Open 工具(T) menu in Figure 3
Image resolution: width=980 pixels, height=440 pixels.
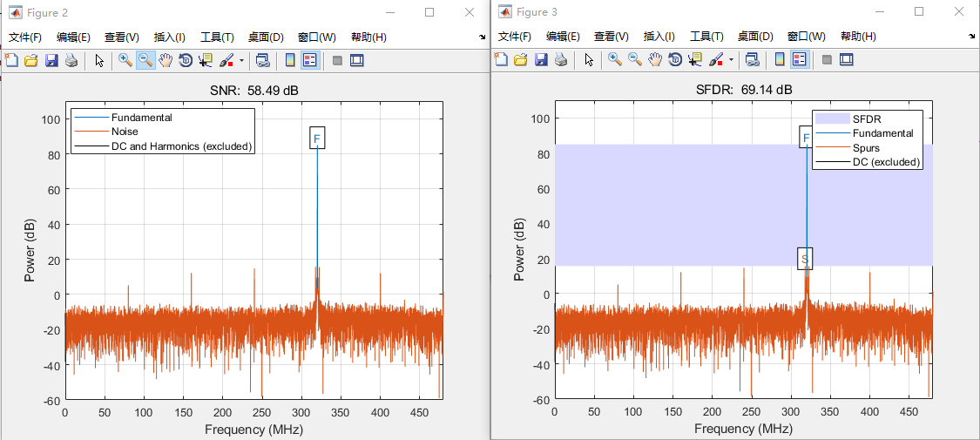[x=706, y=37]
